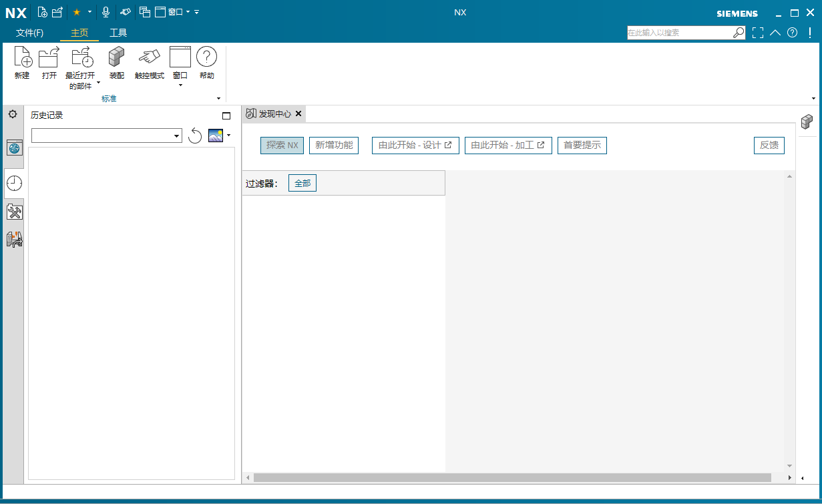Open the web browser panel icon in left sidebar
The width and height of the screenshot is (822, 504).
point(14,148)
